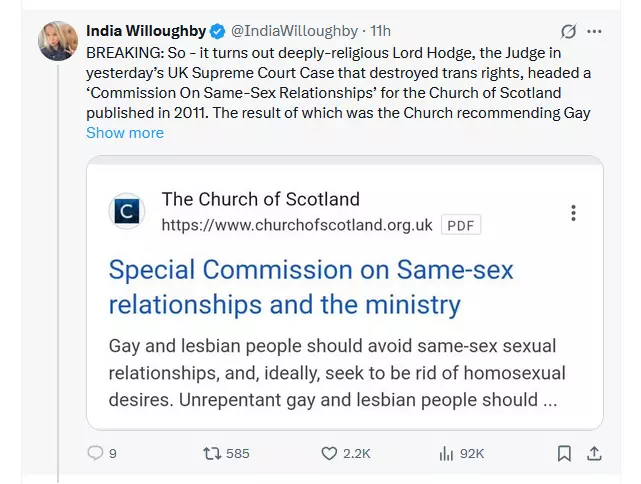Open Special Commission on Same-sex relationships title

click(311, 287)
